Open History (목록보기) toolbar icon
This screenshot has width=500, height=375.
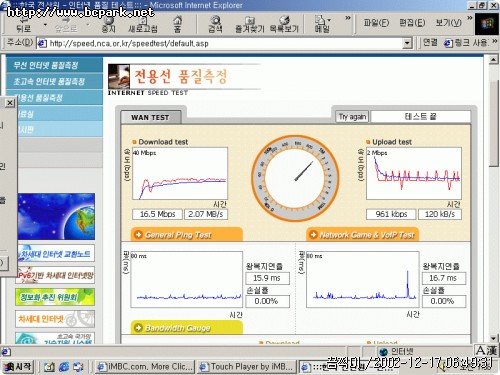pos(284,25)
